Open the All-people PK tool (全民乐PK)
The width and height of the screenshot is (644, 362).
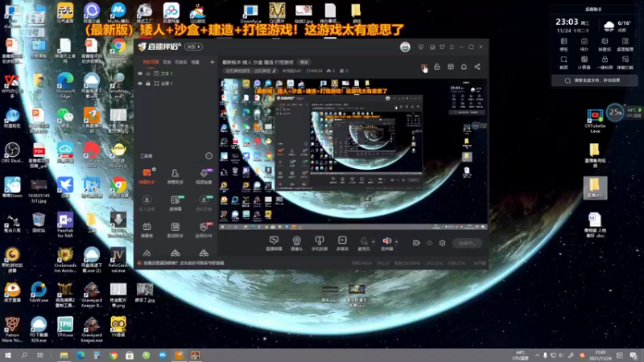point(204,230)
